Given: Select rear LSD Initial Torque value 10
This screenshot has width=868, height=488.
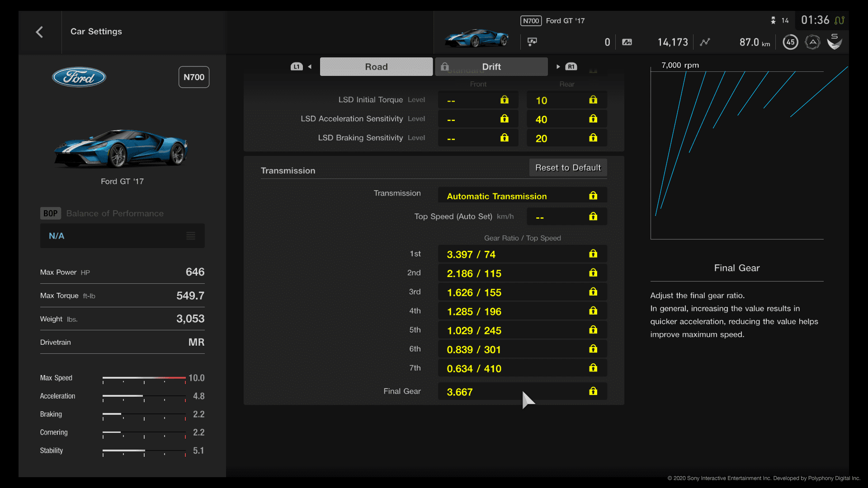Looking at the screenshot, I should [x=566, y=100].
